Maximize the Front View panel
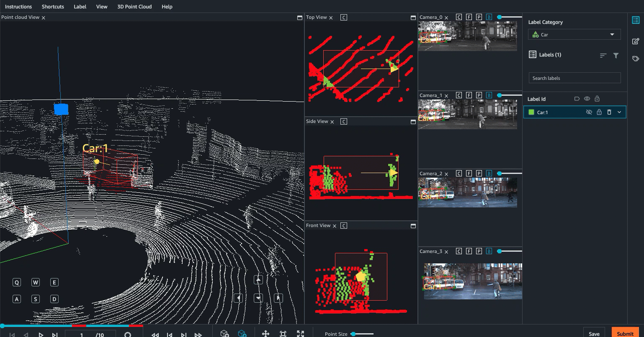The height and width of the screenshot is (337, 644). point(413,226)
